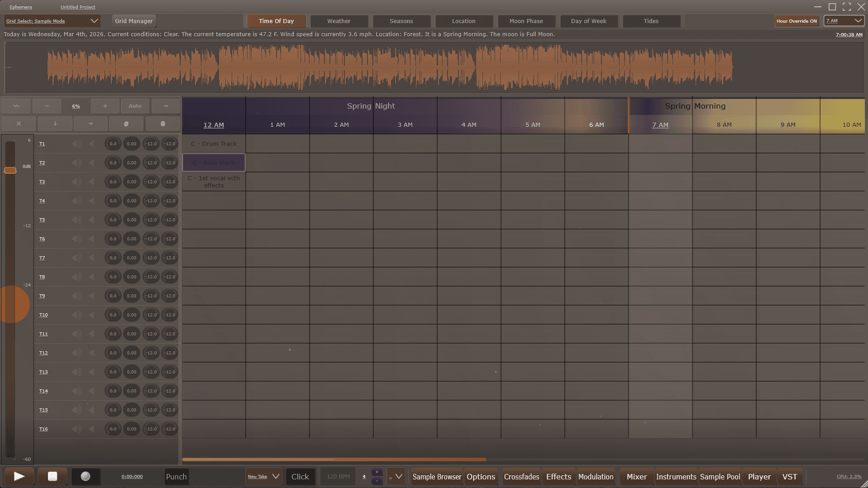Click the master volume fader handle
Image resolution: width=868 pixels, height=488 pixels.
point(10,170)
